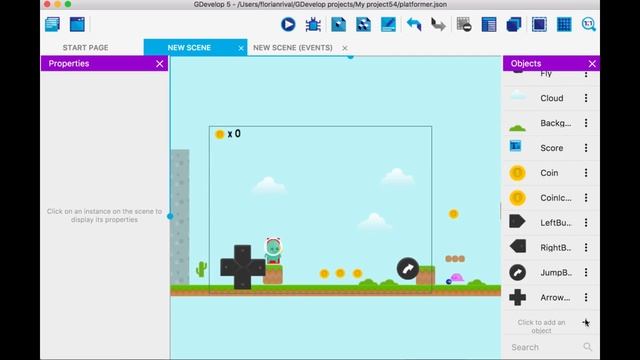Viewport: 640px width, 360px height.
Task: Open the object groups editor icon
Action: (x=363, y=24)
